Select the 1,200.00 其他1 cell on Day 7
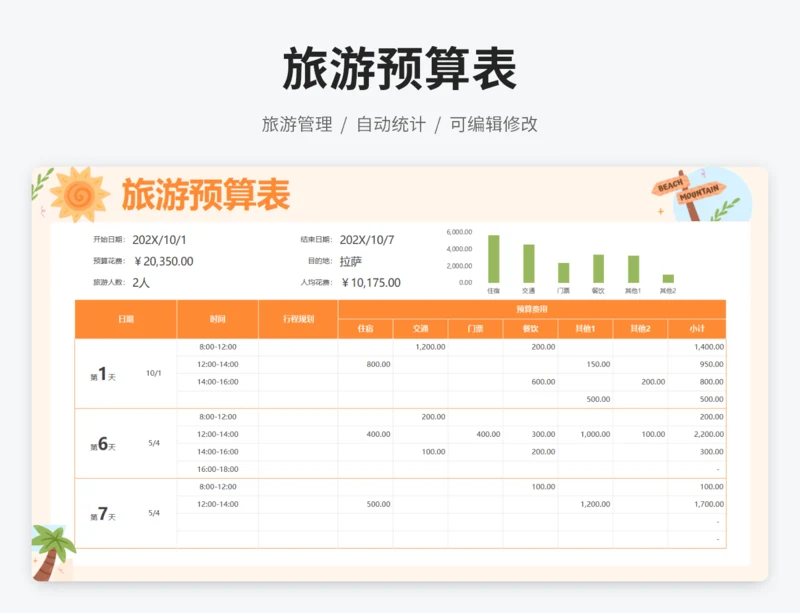Image resolution: width=800 pixels, height=613 pixels. (586, 504)
